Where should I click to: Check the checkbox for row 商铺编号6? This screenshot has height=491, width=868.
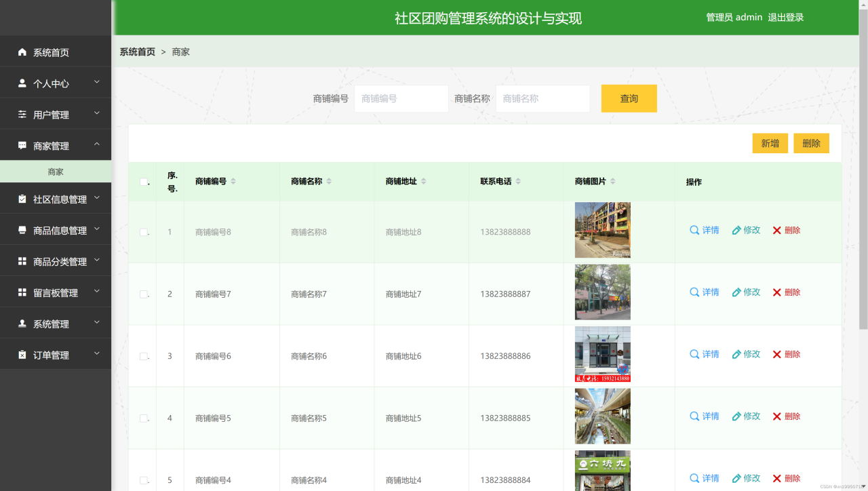tap(144, 356)
